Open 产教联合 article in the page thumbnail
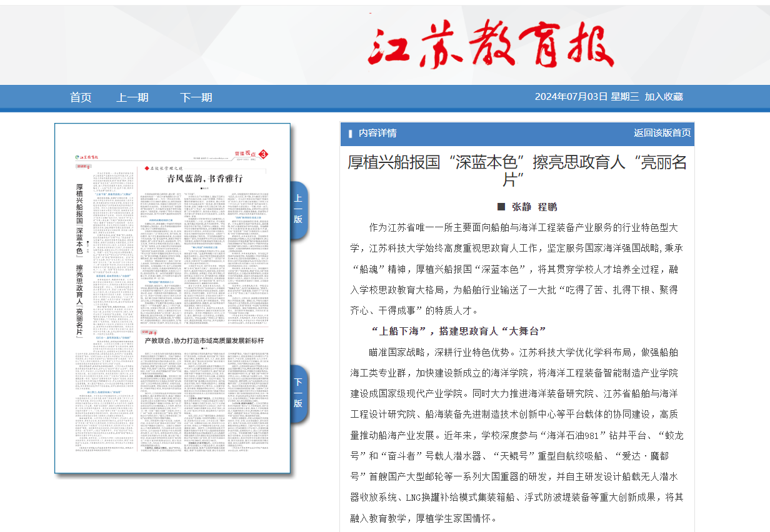 pyautogui.click(x=204, y=341)
